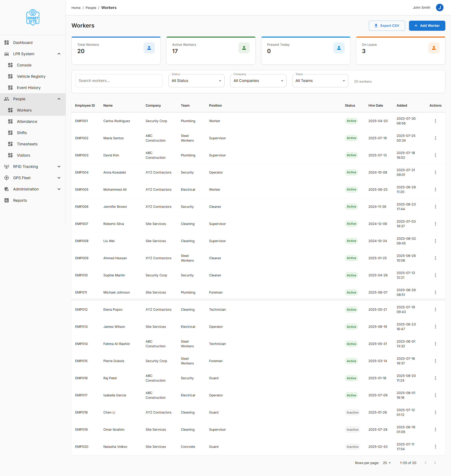The width and height of the screenshot is (451, 476).
Task: Open actions menu for Carlos Rodriguez
Action: click(435, 121)
